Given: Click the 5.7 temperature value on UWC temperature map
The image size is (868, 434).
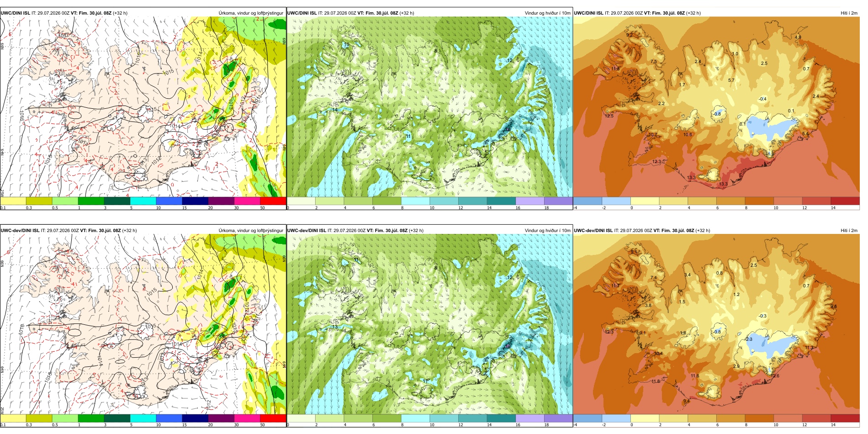Looking at the screenshot, I should (x=731, y=80).
